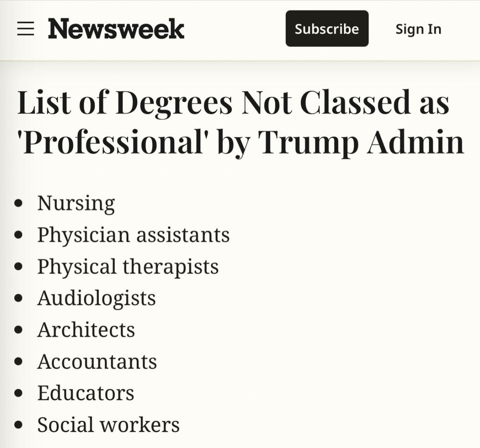Screen dimensions: 480x448
Task: Click the Subscribe button
Action: tap(327, 28)
